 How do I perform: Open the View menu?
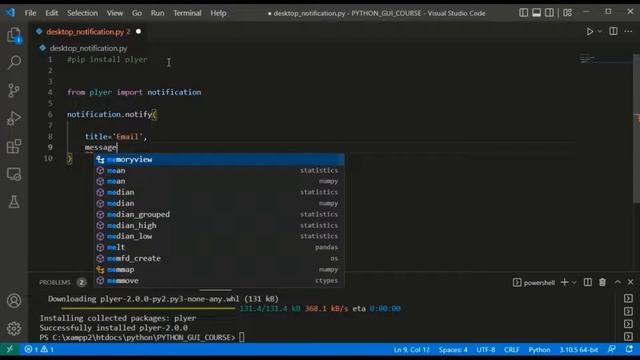click(115, 13)
